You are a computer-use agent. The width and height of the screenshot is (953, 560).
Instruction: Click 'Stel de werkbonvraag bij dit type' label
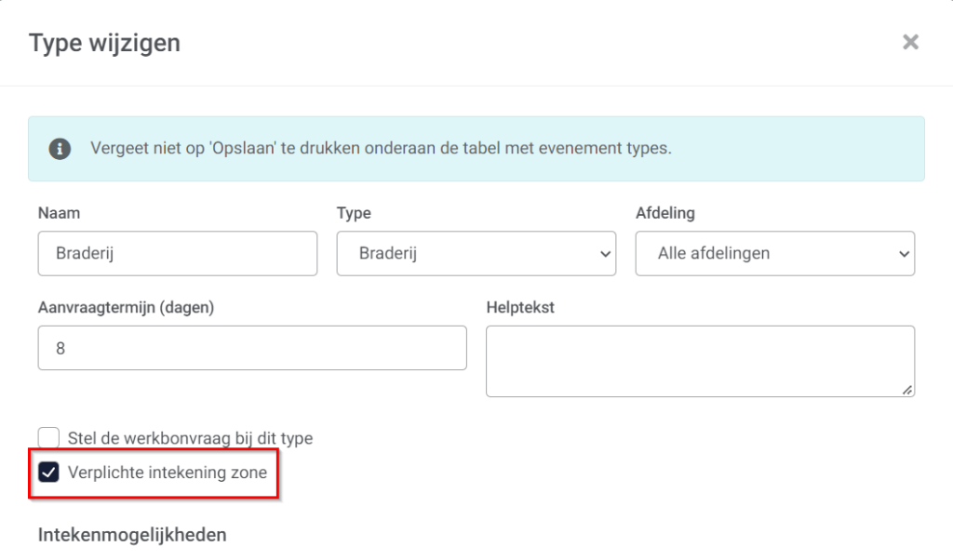[x=190, y=438]
